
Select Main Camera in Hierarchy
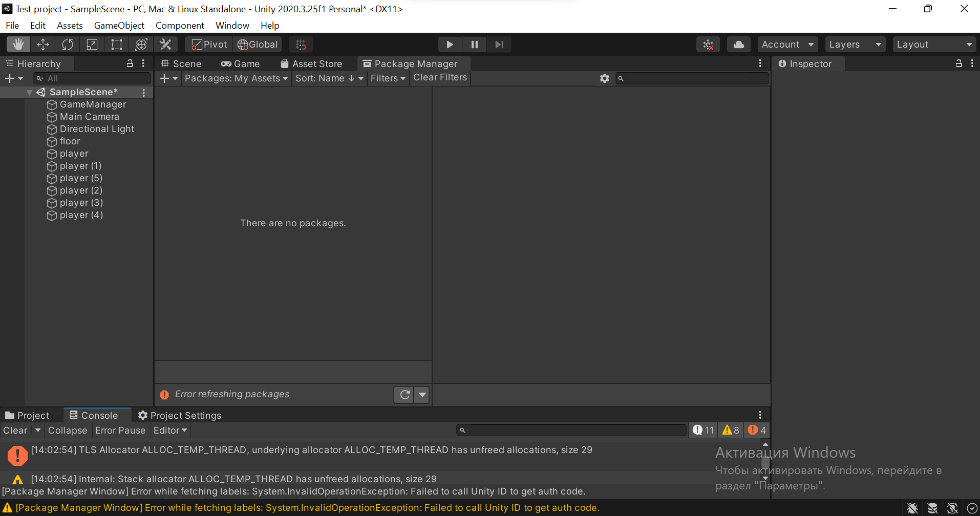[x=83, y=117]
